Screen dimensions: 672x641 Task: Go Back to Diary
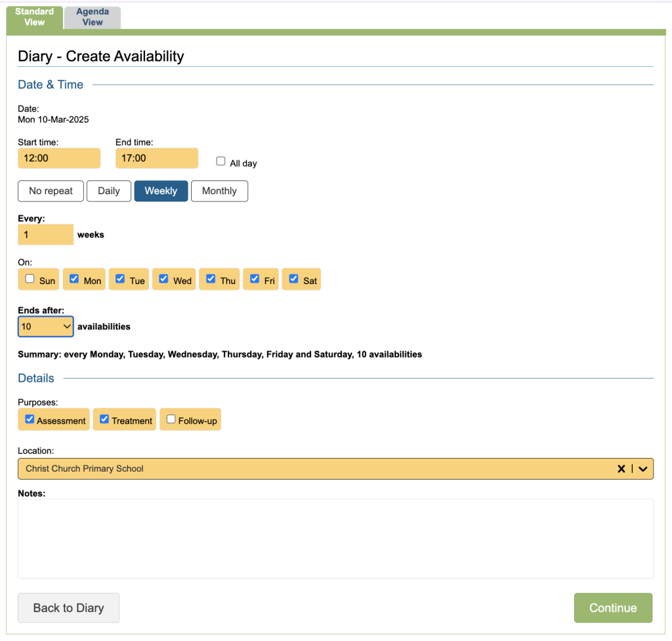(x=68, y=608)
